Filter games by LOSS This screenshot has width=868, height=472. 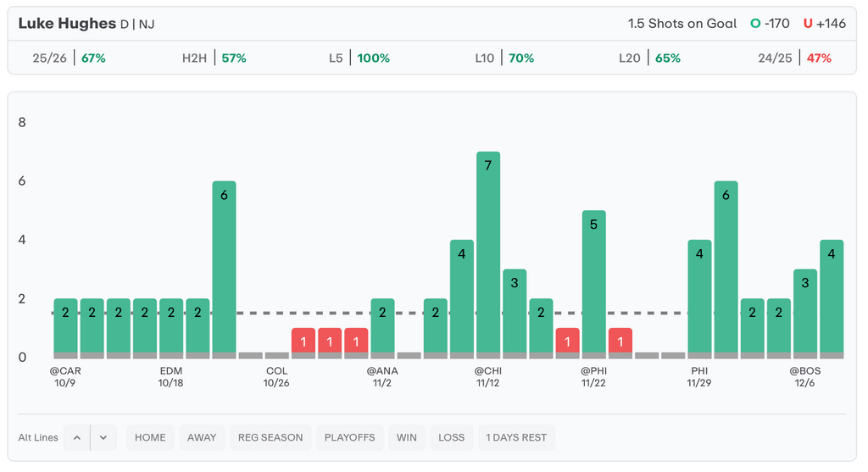(x=451, y=437)
